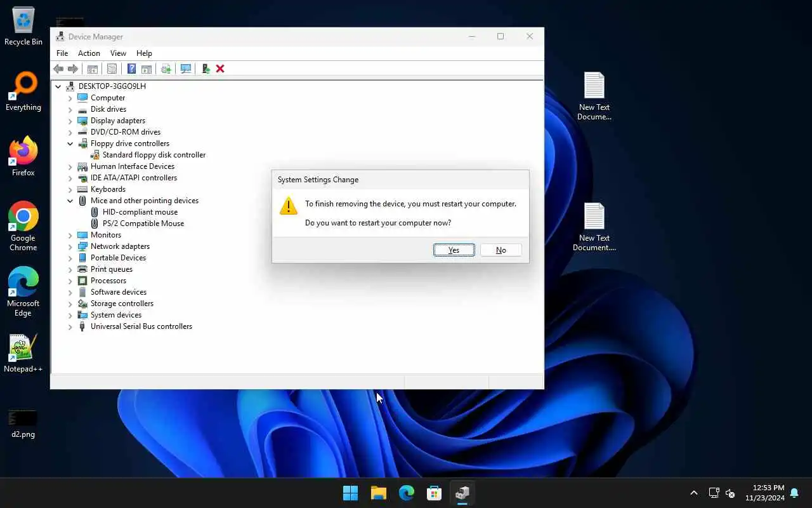The width and height of the screenshot is (812, 508).
Task: Click the Back arrow in Device Manager toolbar
Action: click(x=58, y=69)
